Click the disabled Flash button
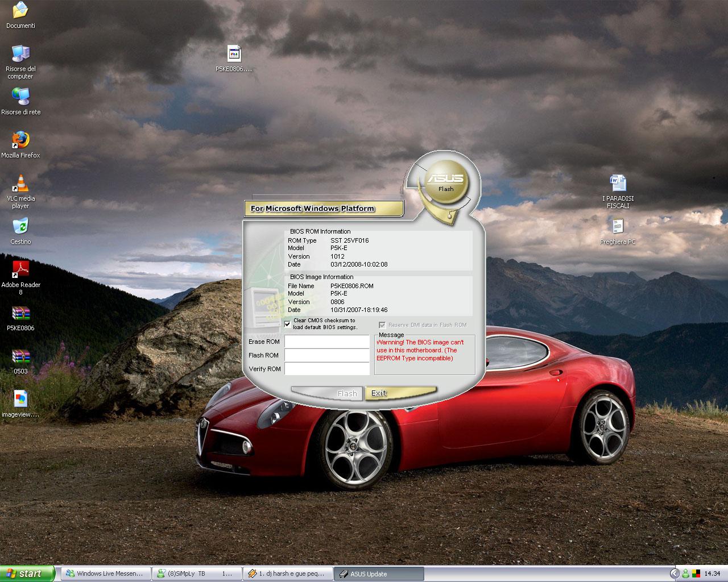Image resolution: width=728 pixels, height=582 pixels. [x=327, y=393]
